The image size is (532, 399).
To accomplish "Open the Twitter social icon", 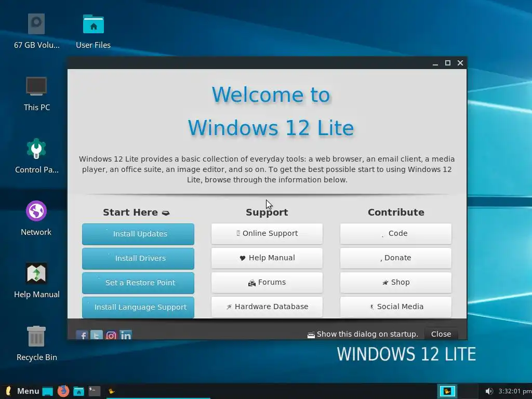I will tap(96, 335).
